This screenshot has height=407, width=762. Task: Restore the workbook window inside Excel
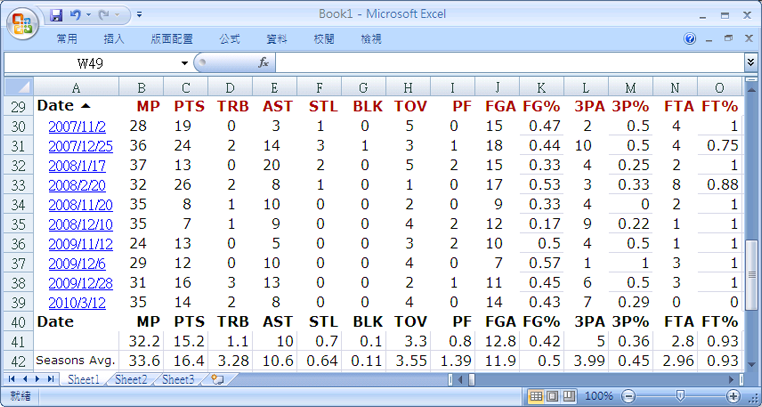(728, 39)
